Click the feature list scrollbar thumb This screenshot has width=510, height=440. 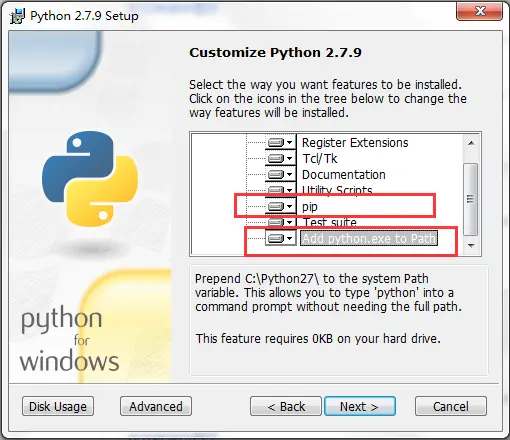[x=471, y=199]
